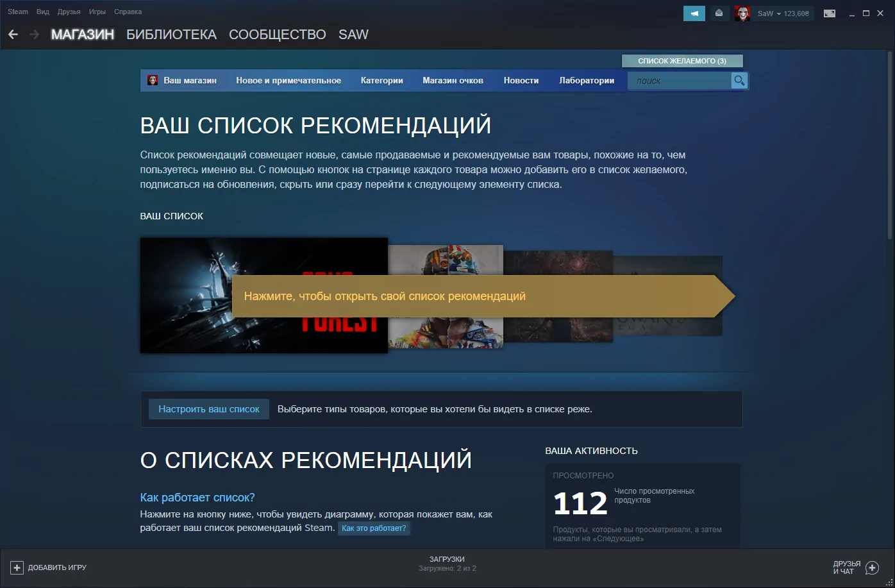Open СПИСОК ЖЕЛАЕМОГО (3) wishlist
This screenshot has width=895, height=588.
(x=682, y=61)
